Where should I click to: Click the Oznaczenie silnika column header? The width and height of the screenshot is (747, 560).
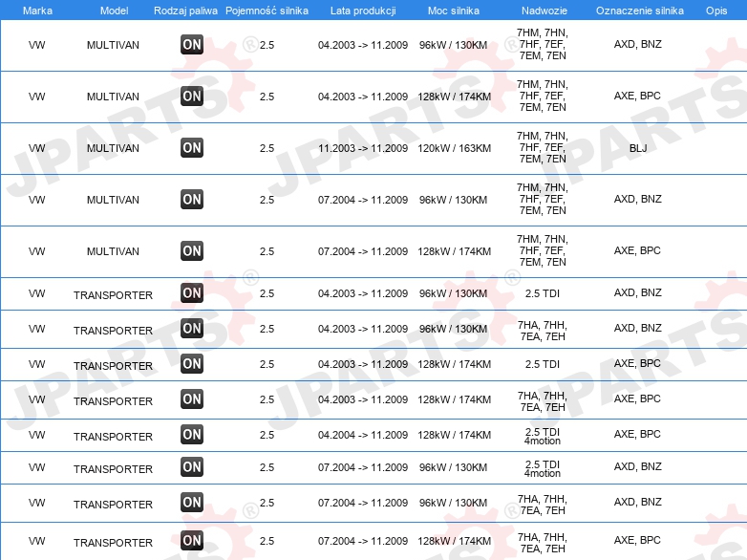[x=640, y=11]
